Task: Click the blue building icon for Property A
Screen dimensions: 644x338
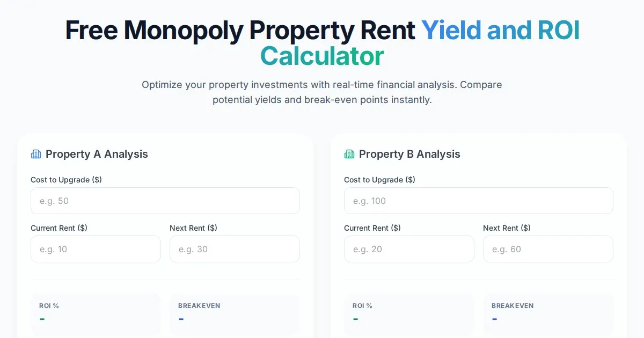Action: (36, 155)
